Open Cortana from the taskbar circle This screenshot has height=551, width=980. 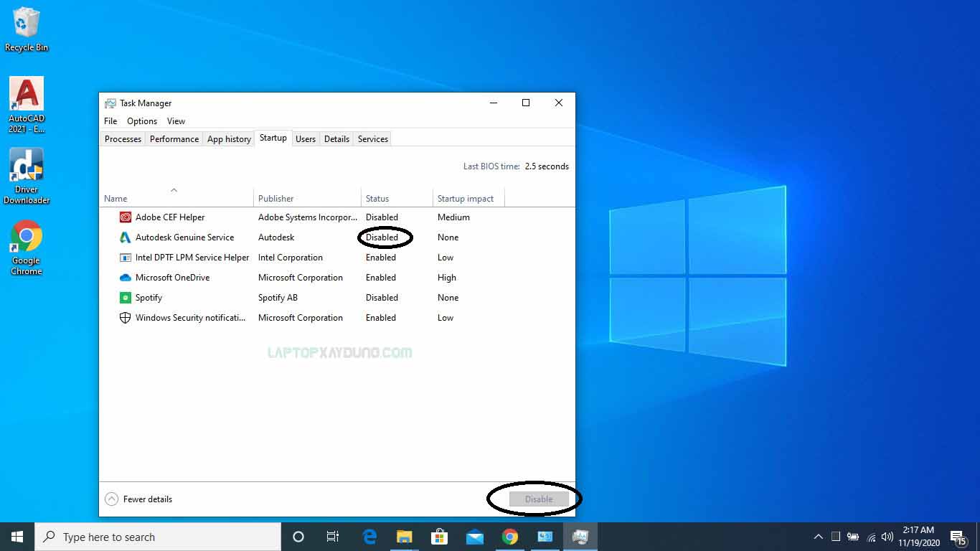click(x=298, y=537)
